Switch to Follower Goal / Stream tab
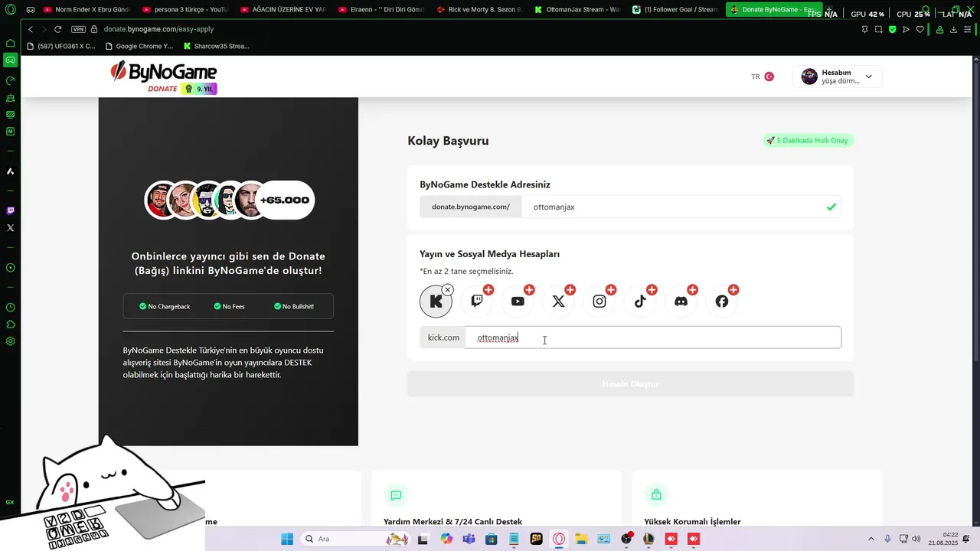This screenshot has height=551, width=980. [675, 10]
